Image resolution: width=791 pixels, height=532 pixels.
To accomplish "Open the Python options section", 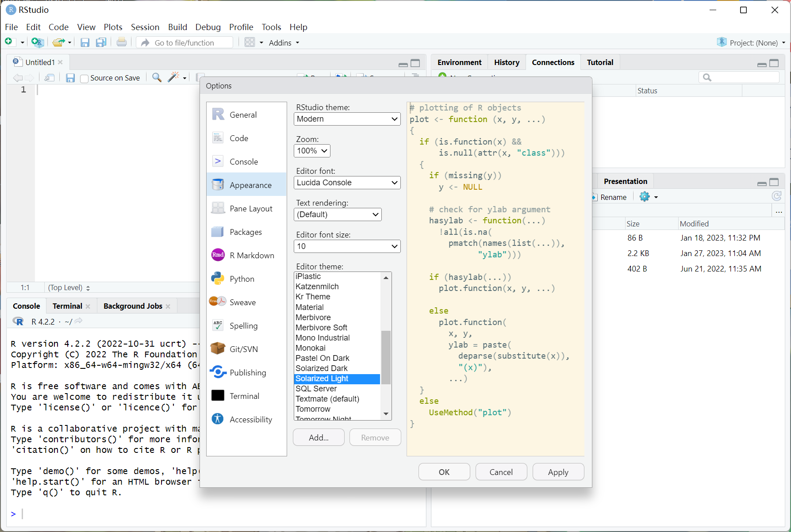I will click(242, 279).
